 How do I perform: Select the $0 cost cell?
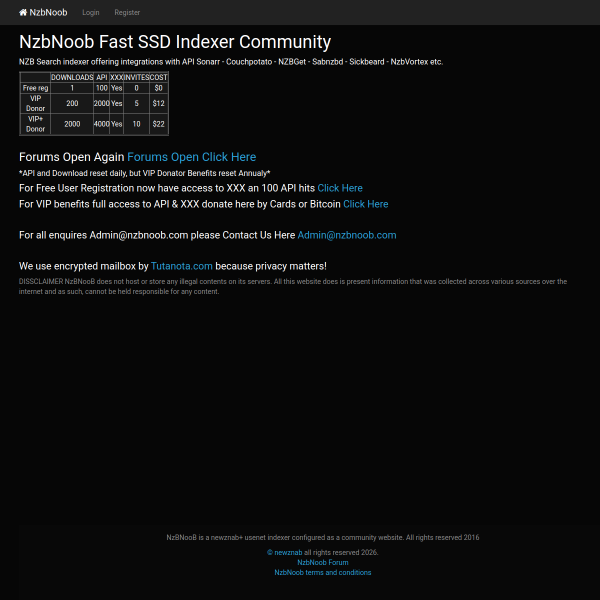(x=158, y=88)
